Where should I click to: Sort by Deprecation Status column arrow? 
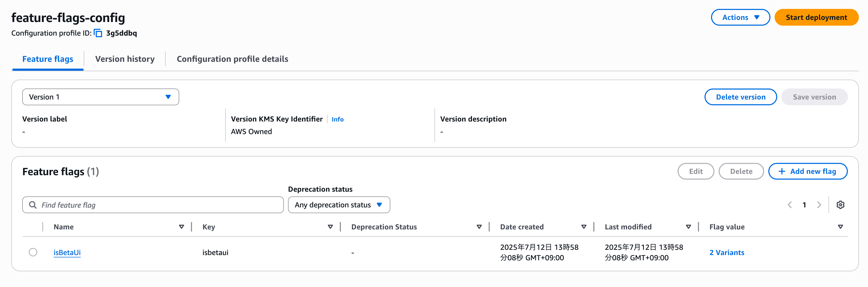click(x=479, y=227)
